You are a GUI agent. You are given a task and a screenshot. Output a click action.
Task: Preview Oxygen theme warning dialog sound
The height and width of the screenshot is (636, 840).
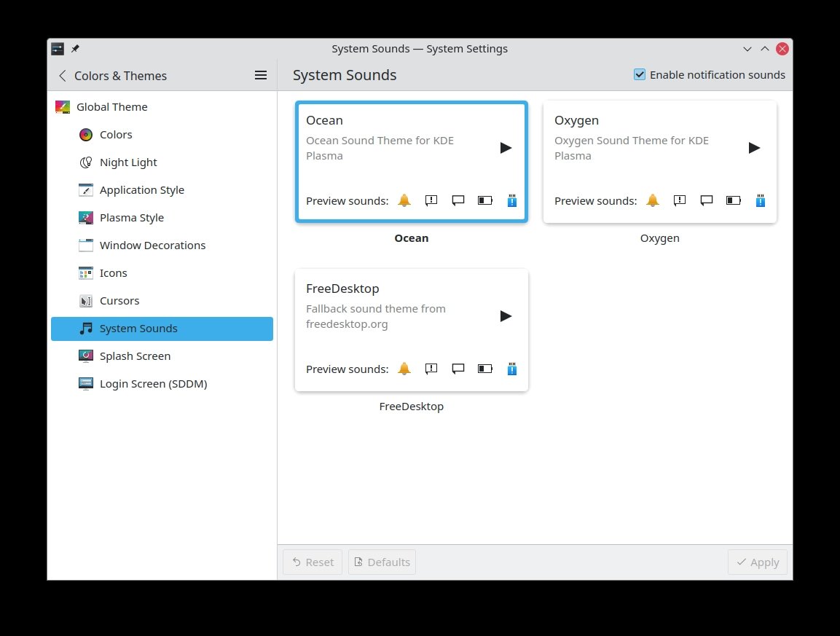pyautogui.click(x=680, y=200)
